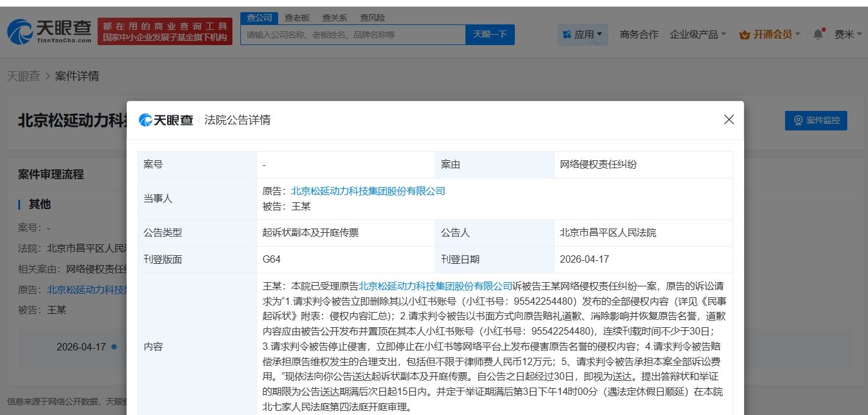Click the 2026-04-17 timeline marker dot
The width and height of the screenshot is (868, 415).
pos(114,347)
